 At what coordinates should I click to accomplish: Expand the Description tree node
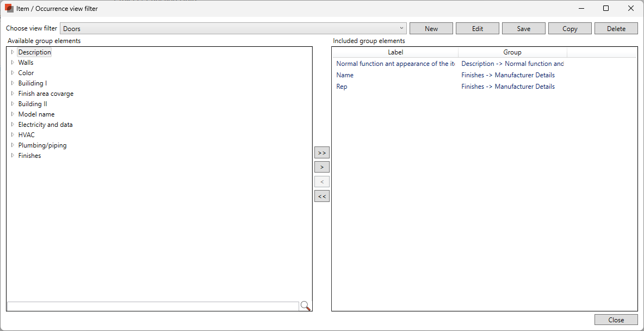click(13, 52)
